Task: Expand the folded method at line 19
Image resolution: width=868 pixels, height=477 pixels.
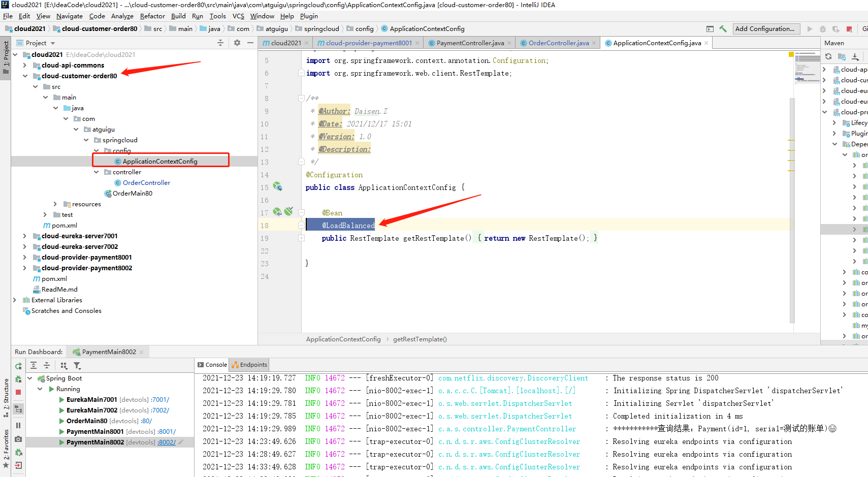Action: [301, 238]
